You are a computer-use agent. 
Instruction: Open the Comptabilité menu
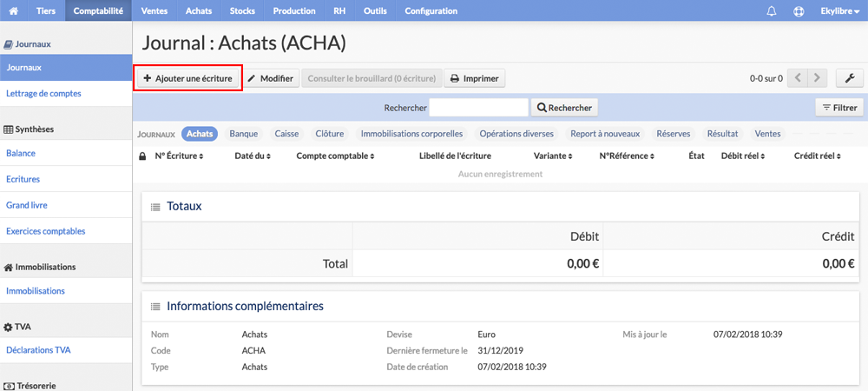point(98,10)
